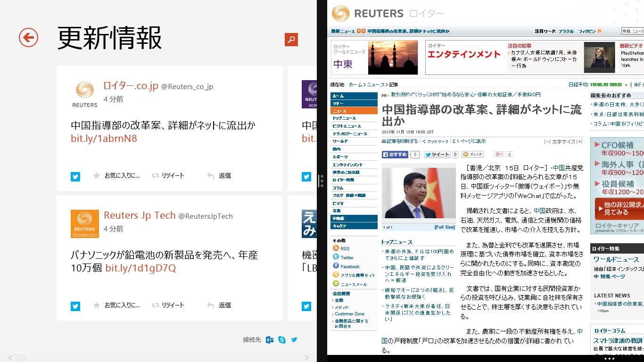Image resolution: width=644 pixels, height=362 pixels.
Task: Select 不動産 in side menu
Action: [x=354, y=219]
